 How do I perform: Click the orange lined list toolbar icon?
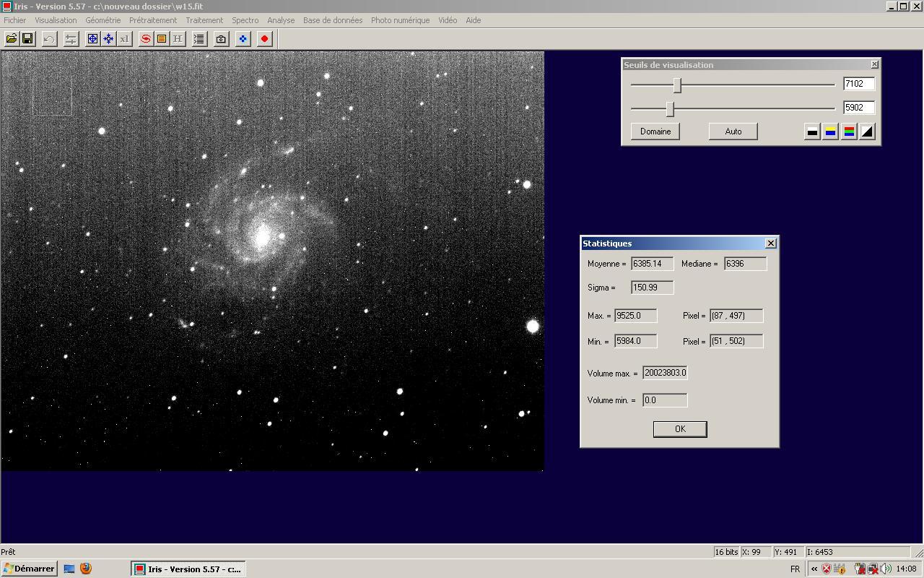click(x=162, y=39)
